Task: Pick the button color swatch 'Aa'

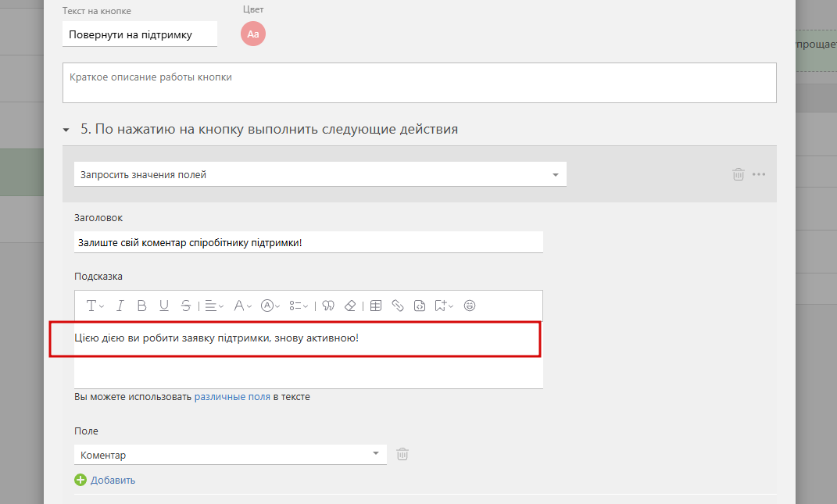Action: click(x=253, y=34)
